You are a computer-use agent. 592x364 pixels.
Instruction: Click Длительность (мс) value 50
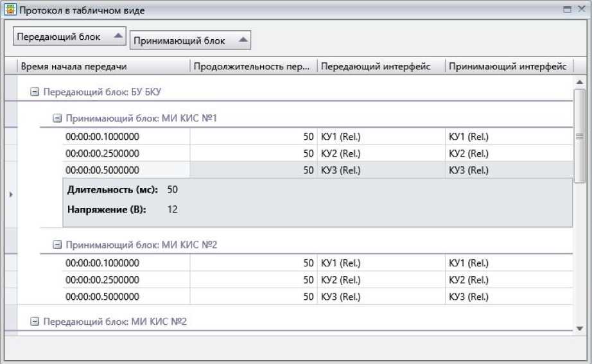tap(173, 189)
